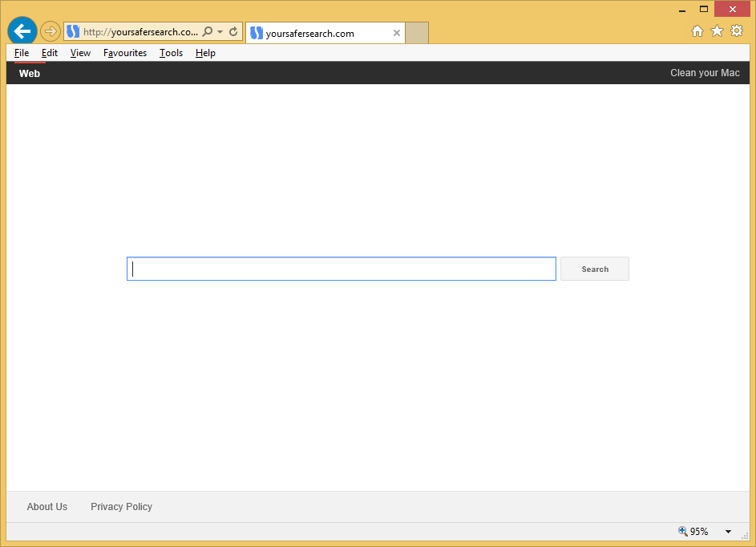Viewport: 756px width, 547px height.
Task: Expand the address bar autocomplete dropdown arrow
Action: coord(220,32)
